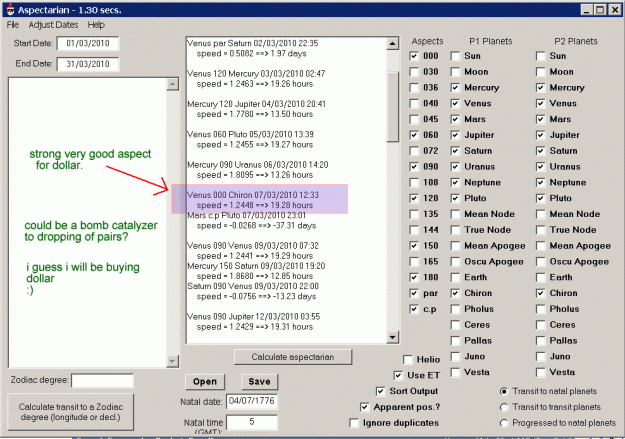Click the results list scrollbar thumb
Screen dimensions: 625x439
[393, 106]
